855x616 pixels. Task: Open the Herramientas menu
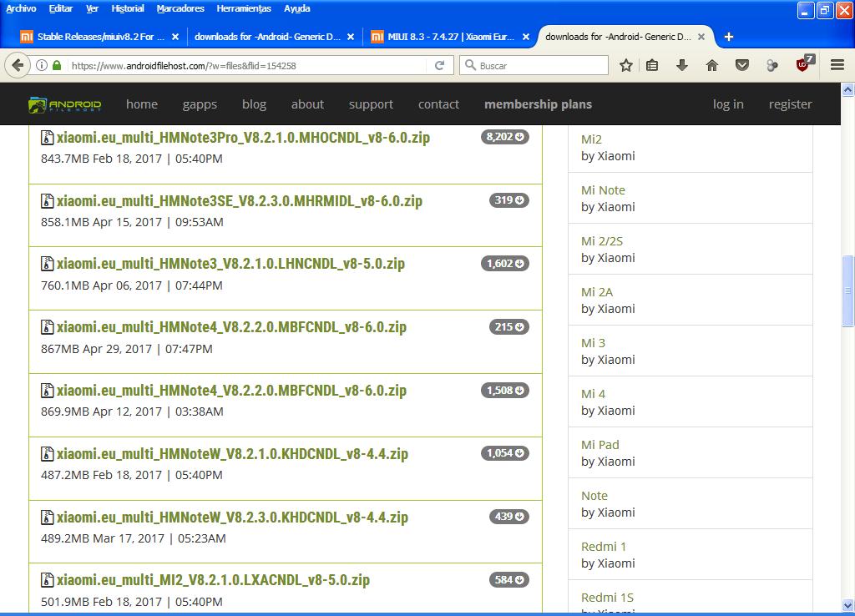click(244, 8)
